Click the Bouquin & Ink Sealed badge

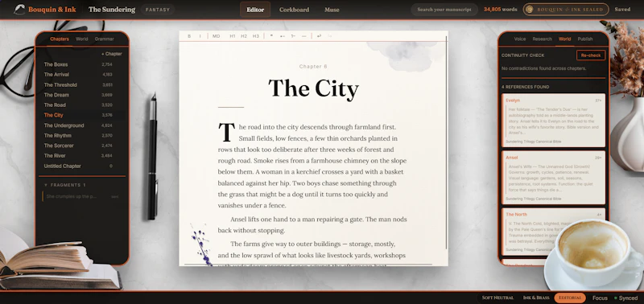567,10
